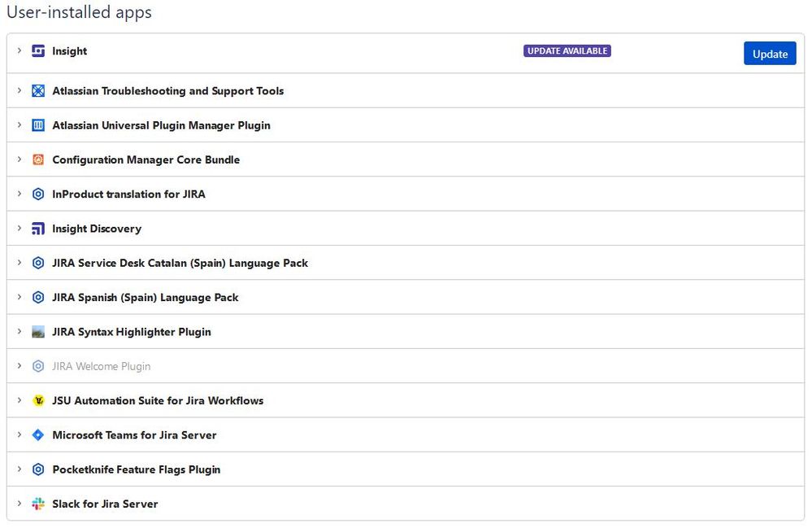Viewport: 812px width, 528px height.
Task: Select Microsoft Teams for Jira Server name
Action: coord(134,435)
